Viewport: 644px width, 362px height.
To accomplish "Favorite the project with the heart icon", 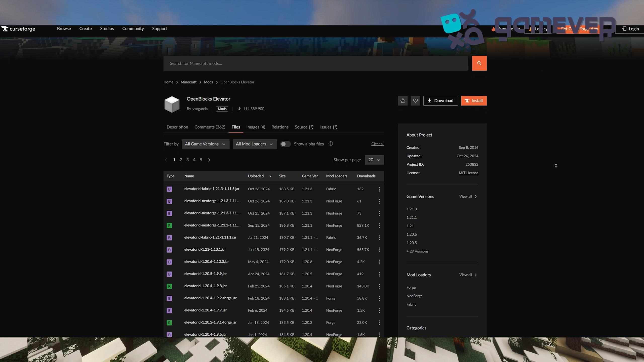I will 415,101.
